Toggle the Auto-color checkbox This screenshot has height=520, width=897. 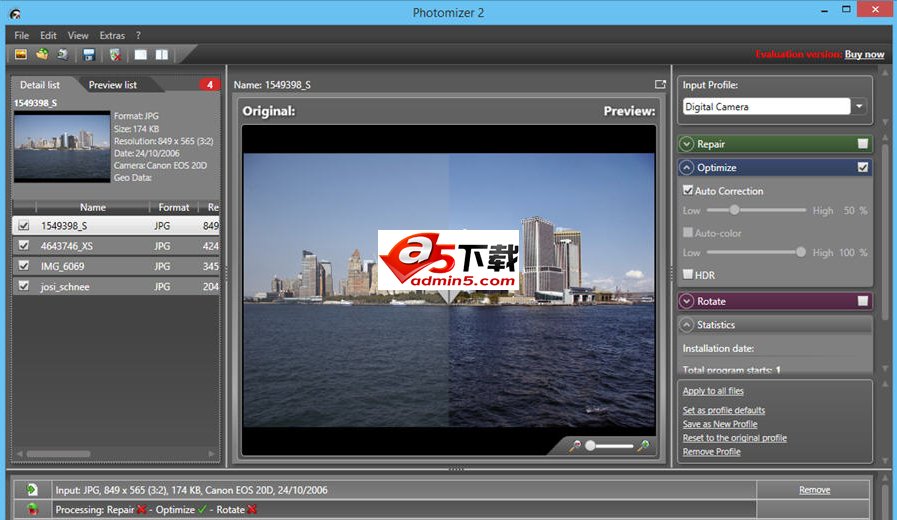click(688, 232)
